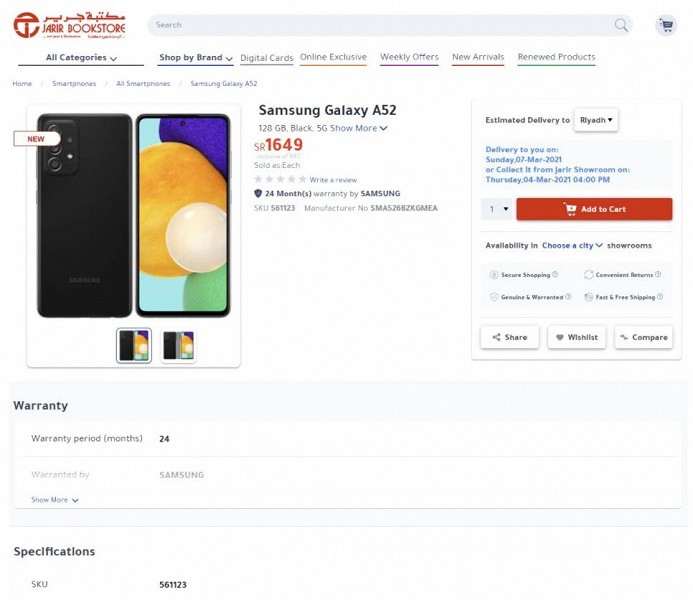Click the Write a review link
The image size is (693, 600).
tap(333, 180)
